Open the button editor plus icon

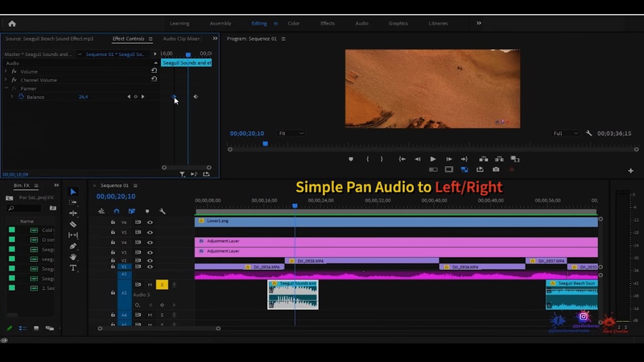coord(630,171)
